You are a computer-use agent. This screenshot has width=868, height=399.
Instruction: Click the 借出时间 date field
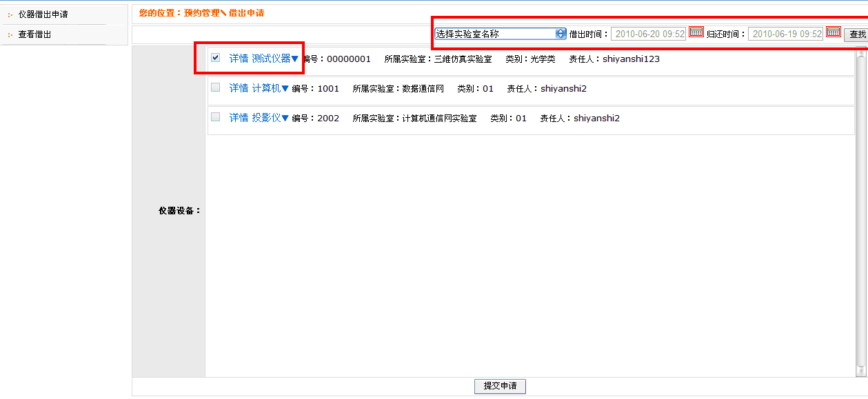coord(648,34)
